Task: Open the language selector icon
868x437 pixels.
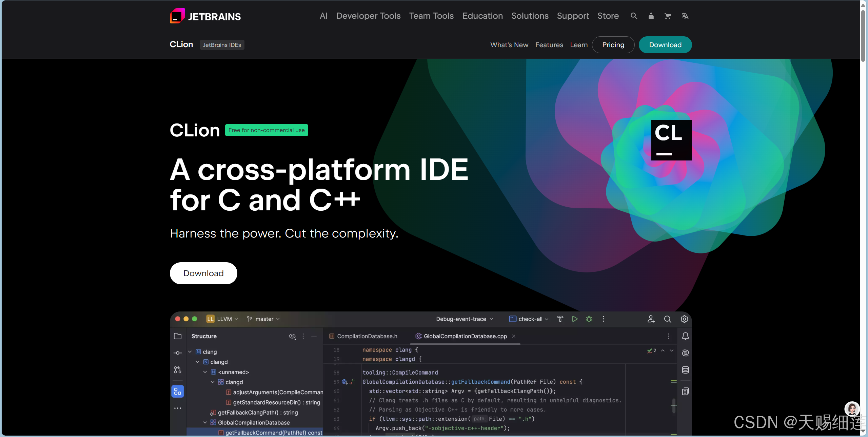Action: (685, 16)
